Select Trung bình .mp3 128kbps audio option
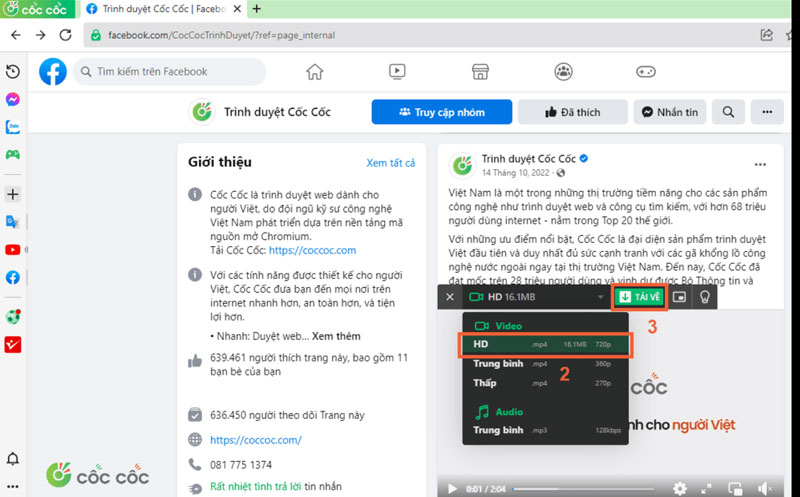 (x=545, y=430)
